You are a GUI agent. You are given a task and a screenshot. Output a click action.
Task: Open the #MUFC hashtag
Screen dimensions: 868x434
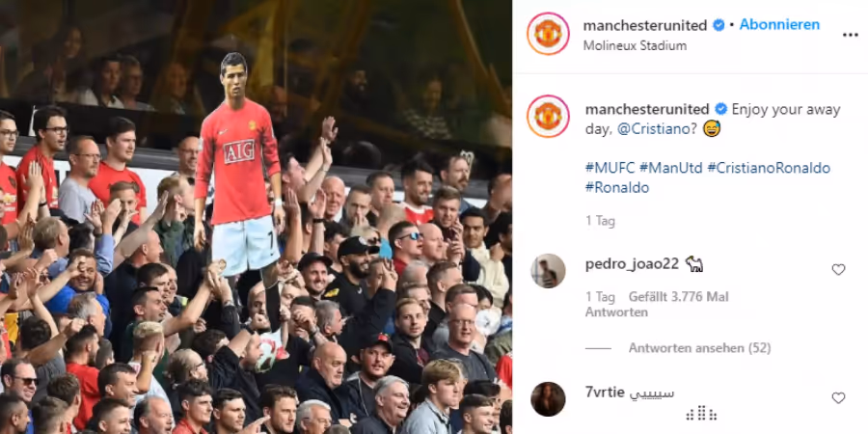point(610,168)
